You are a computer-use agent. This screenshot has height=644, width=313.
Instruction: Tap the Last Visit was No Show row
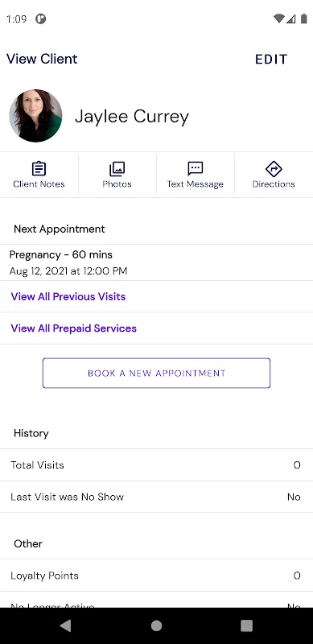(x=156, y=497)
